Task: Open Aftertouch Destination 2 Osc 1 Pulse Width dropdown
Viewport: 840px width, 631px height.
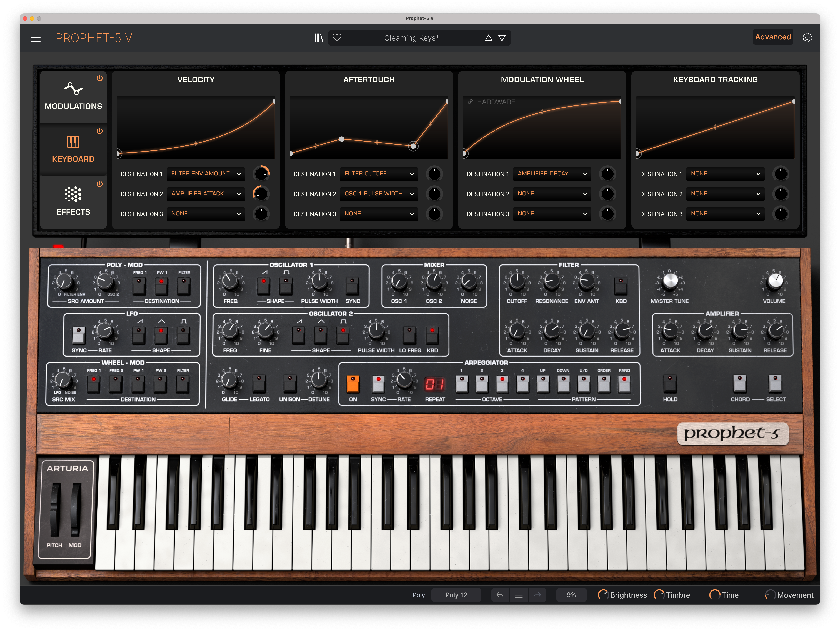Action: click(x=379, y=194)
